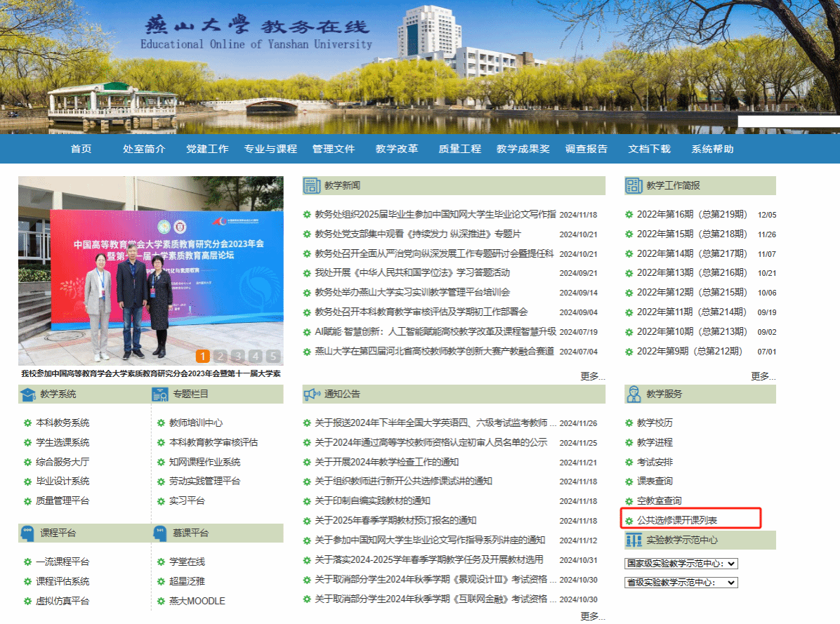Jump to carousel slide 5
This screenshot has width=840, height=624.
point(273,357)
